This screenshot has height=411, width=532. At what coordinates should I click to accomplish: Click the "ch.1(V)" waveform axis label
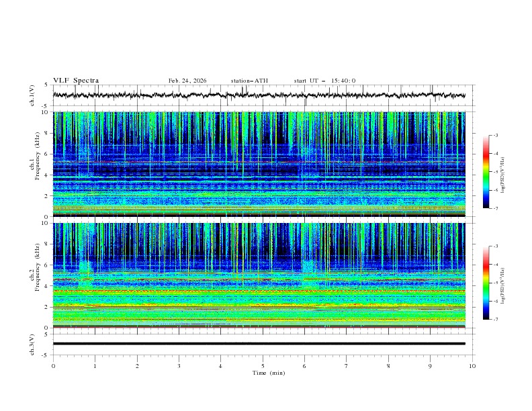coord(32,95)
